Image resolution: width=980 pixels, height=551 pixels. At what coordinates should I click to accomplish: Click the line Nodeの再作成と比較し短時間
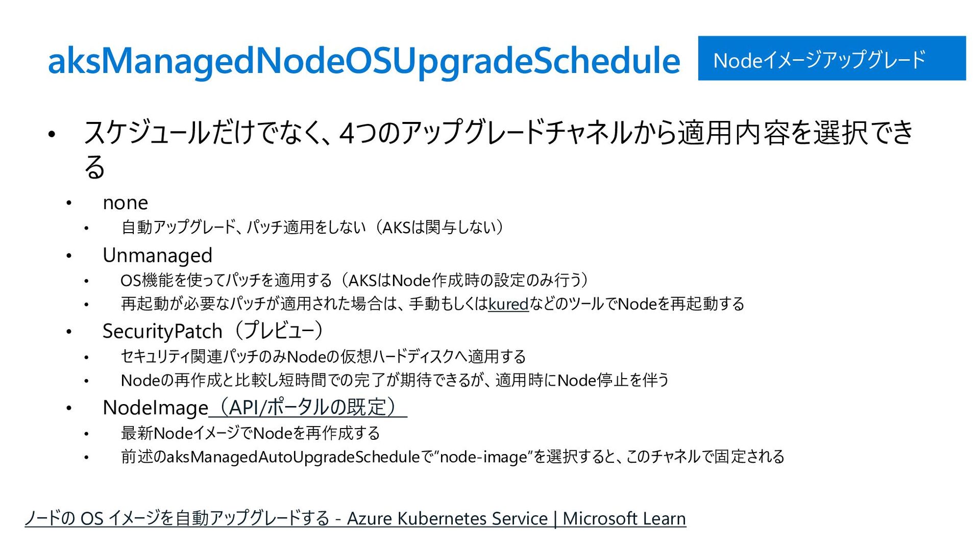(x=395, y=380)
